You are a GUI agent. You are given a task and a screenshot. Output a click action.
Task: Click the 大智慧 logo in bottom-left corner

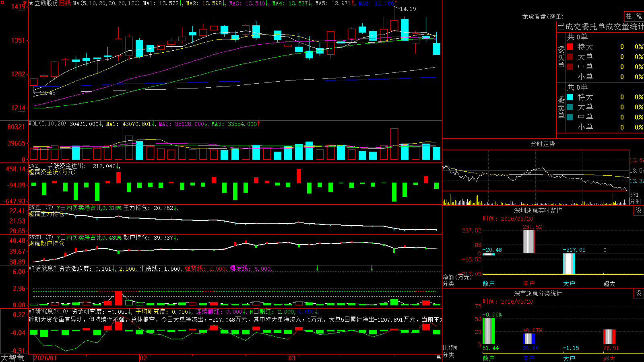point(12,358)
